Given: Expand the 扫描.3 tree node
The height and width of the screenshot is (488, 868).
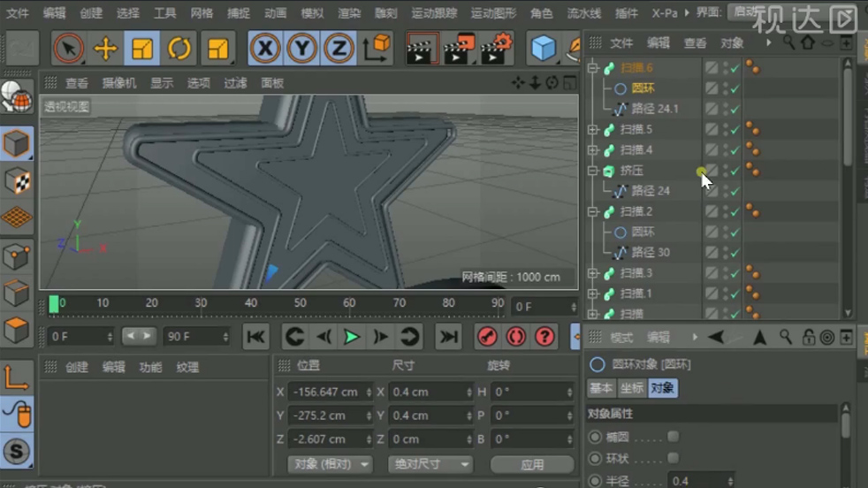Looking at the screenshot, I should [x=593, y=272].
